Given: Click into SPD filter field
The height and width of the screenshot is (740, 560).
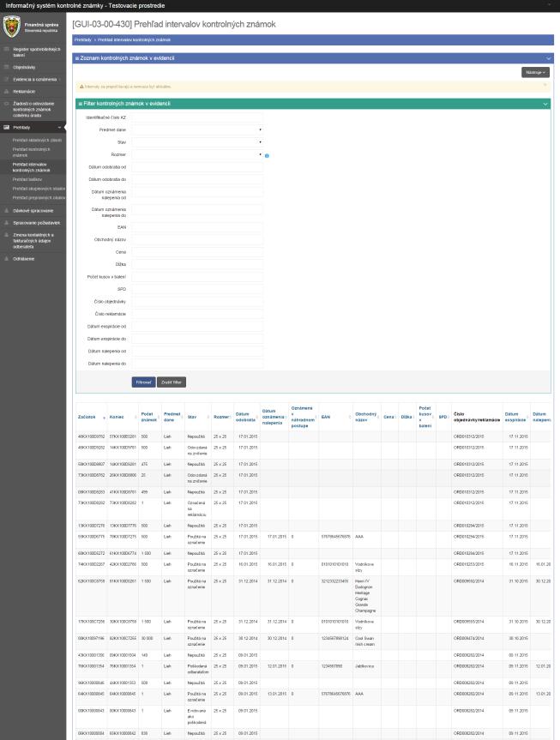Looking at the screenshot, I should pyautogui.click(x=197, y=289).
